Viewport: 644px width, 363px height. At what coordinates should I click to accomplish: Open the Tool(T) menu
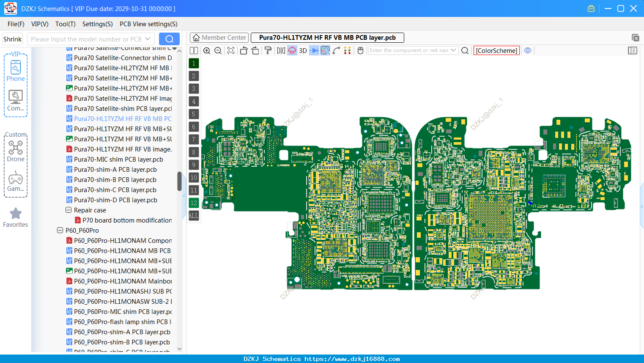coord(66,24)
